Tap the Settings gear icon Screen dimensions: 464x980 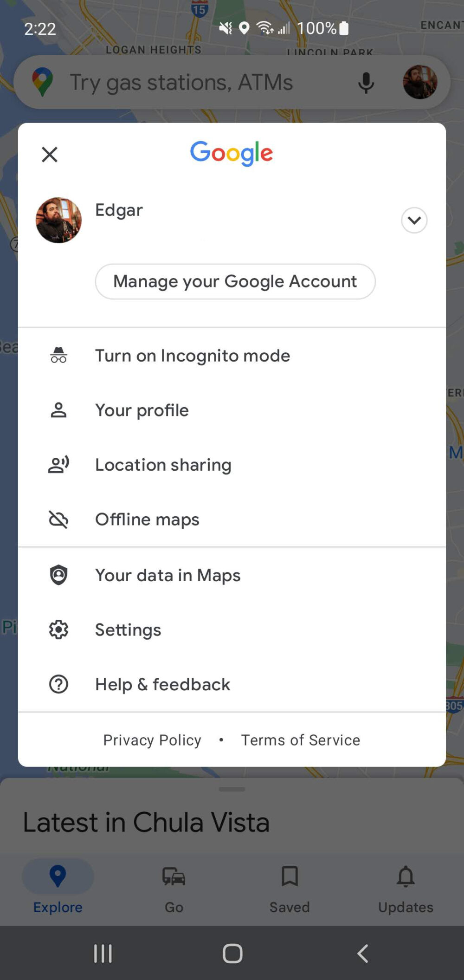click(x=58, y=630)
